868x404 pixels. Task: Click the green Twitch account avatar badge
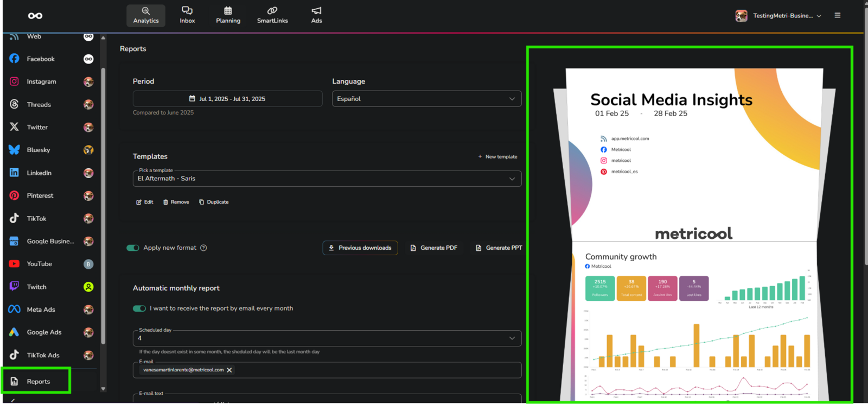click(88, 287)
